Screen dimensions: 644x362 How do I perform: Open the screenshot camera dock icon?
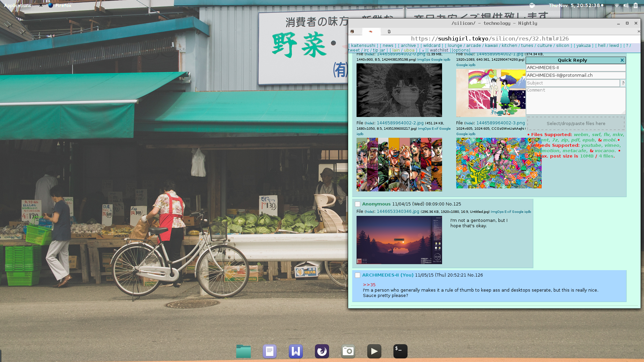point(348,351)
